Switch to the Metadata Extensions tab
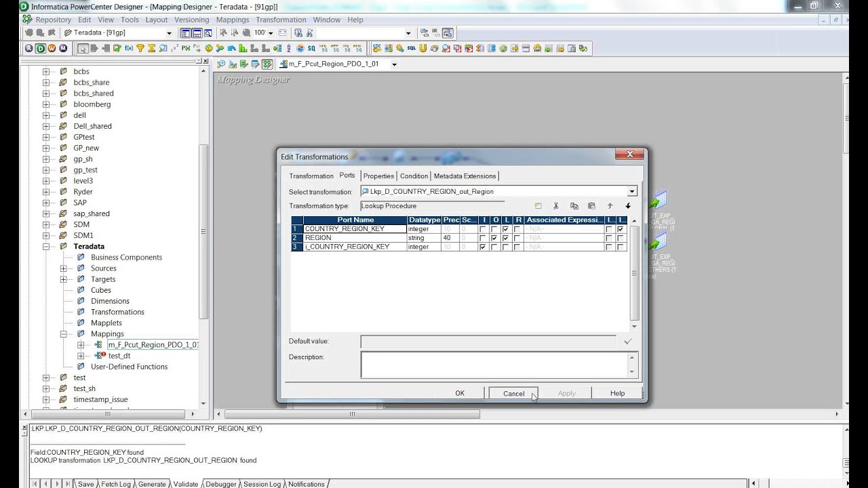Viewport: 868px width, 488px height. [x=465, y=176]
